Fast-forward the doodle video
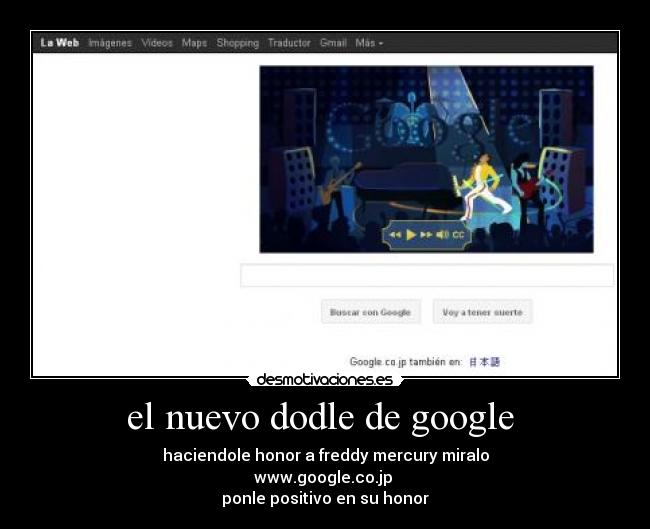Image resolution: width=650 pixels, height=529 pixels. point(426,235)
